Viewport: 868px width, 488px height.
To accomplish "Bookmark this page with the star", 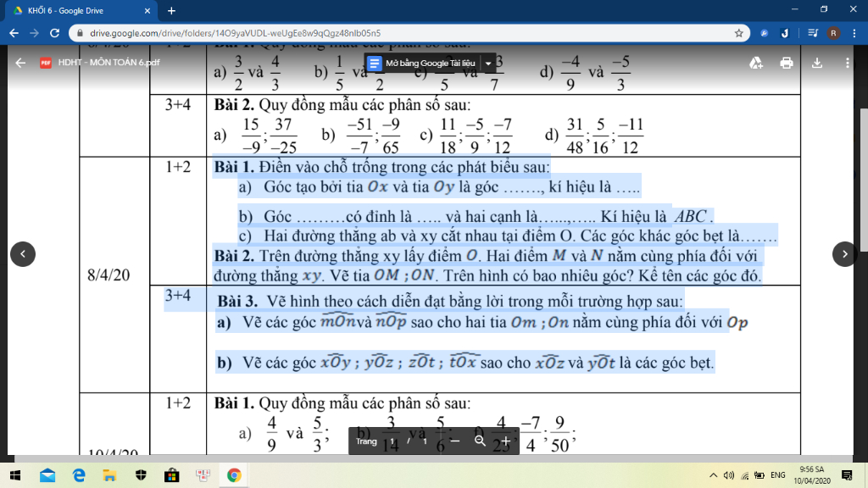I will tap(739, 33).
